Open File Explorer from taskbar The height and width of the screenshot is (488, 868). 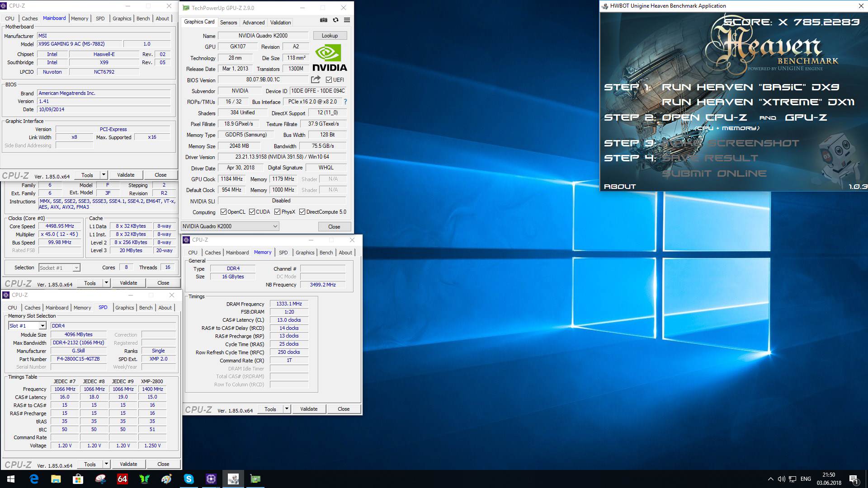[x=56, y=479]
